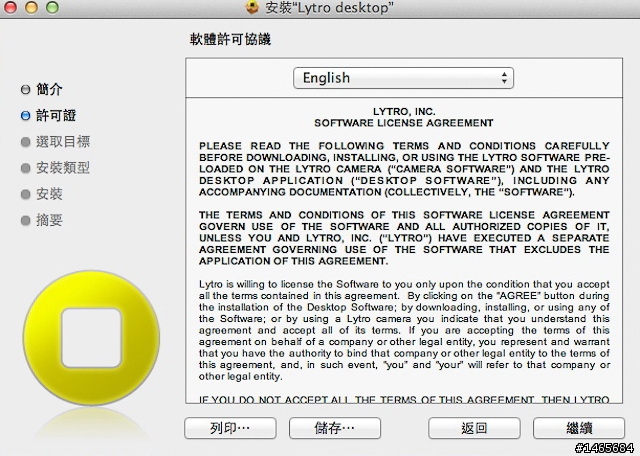This screenshot has width=640, height=456.
Task: Click the paragraph starting PLEASE READ THE FOLLOWING
Action: pos(404,169)
